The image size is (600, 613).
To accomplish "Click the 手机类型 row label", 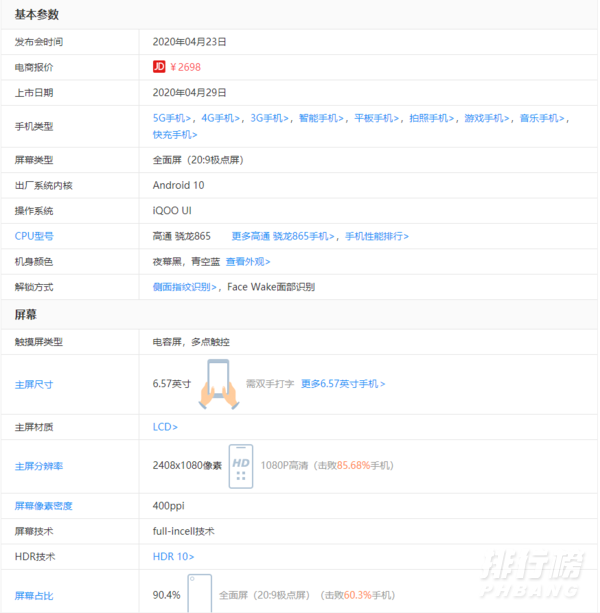I will [x=34, y=126].
